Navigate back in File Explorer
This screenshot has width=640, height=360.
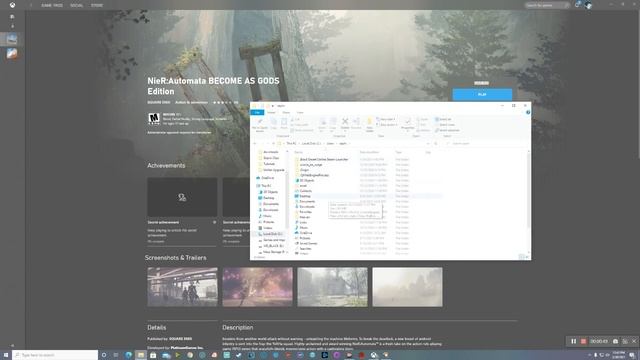coord(255,143)
